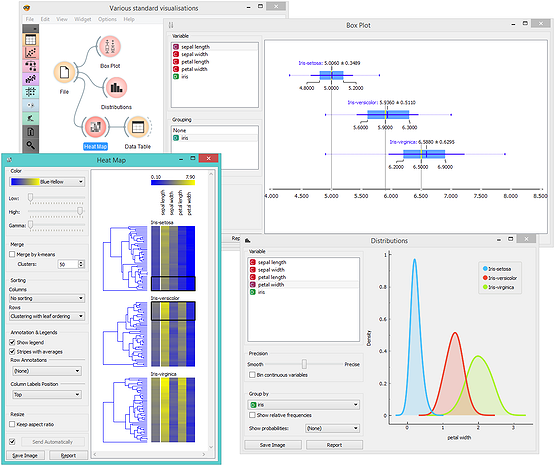Click the Data Table widget node
Screen dimensions: 555x466
click(138, 127)
